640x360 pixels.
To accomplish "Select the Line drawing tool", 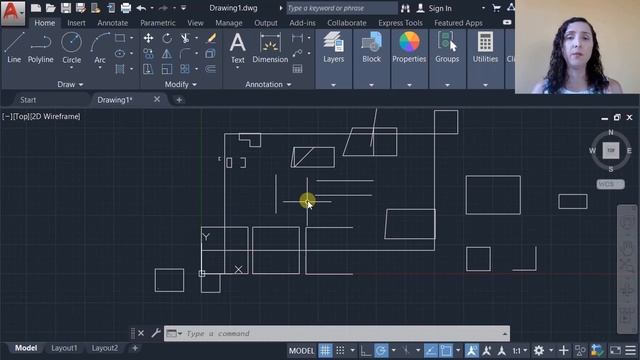I will click(x=14, y=48).
